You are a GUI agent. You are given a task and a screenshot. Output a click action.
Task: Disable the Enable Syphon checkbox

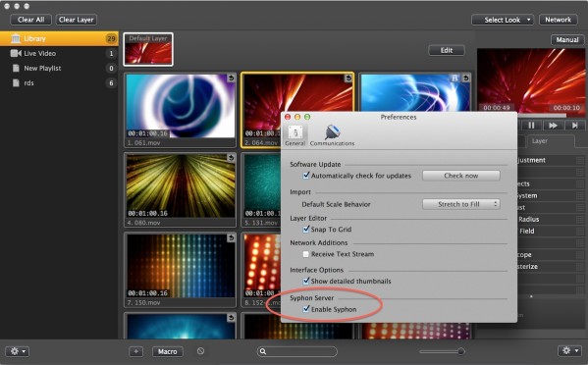point(306,309)
